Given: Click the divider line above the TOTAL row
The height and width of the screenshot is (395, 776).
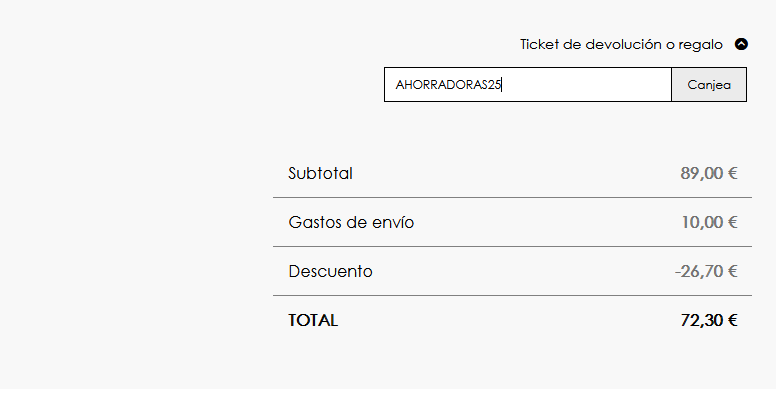Looking at the screenshot, I should point(512,296).
